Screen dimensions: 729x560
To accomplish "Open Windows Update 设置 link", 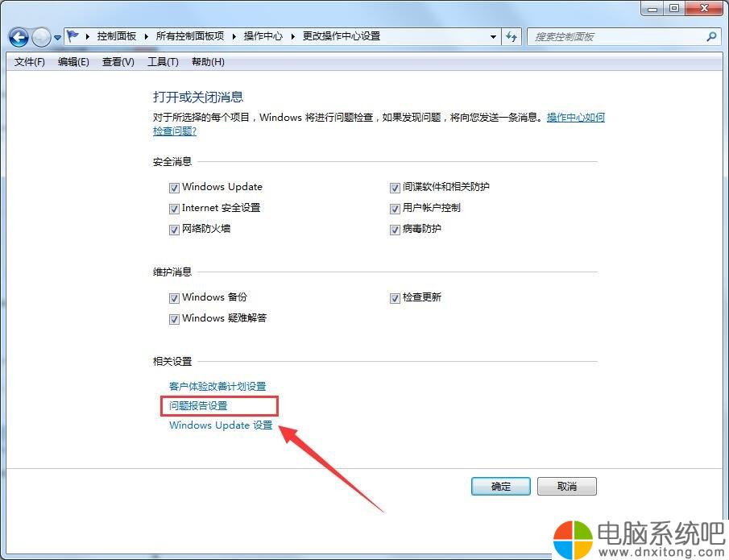I will pyautogui.click(x=221, y=425).
